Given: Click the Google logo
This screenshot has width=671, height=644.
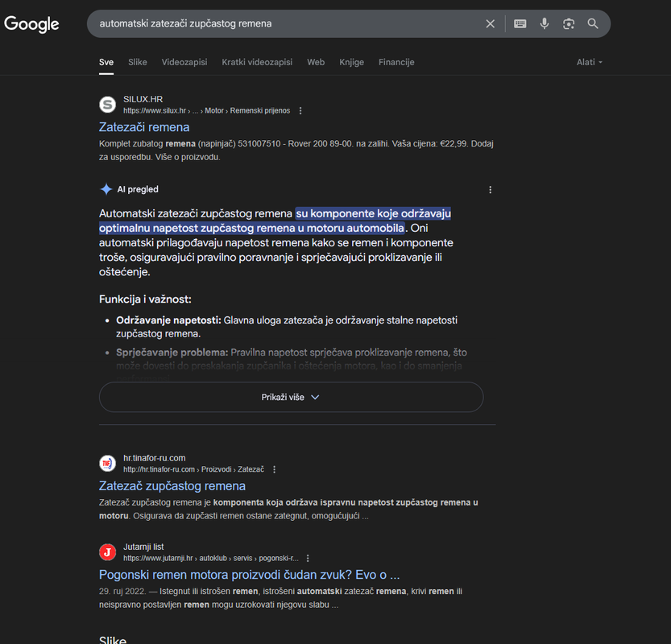Looking at the screenshot, I should pos(31,24).
